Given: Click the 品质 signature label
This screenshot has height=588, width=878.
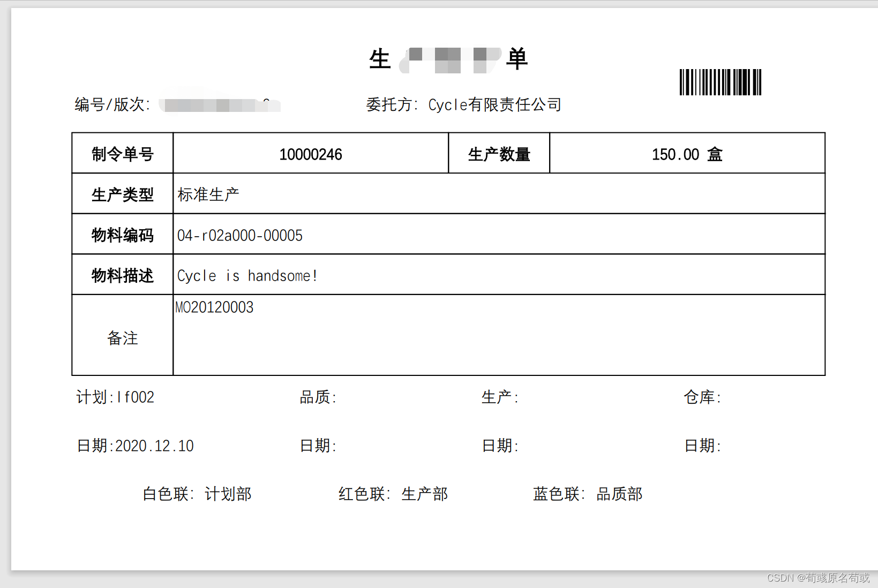Looking at the screenshot, I should (x=318, y=397).
